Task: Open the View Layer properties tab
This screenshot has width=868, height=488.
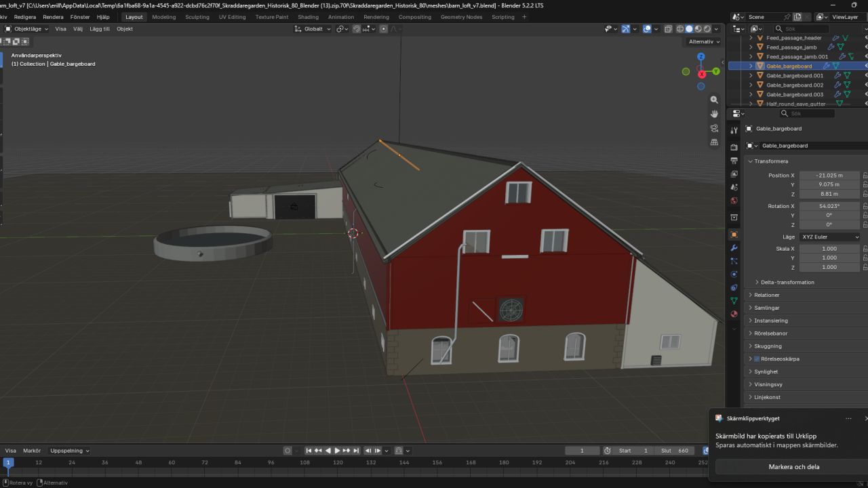Action: (734, 174)
